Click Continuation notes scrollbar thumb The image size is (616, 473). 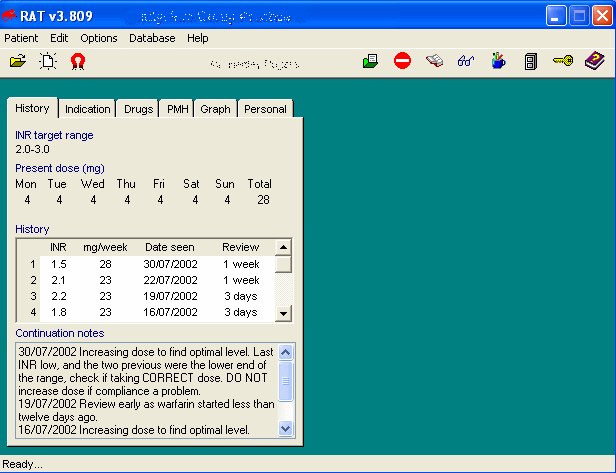coord(286,381)
